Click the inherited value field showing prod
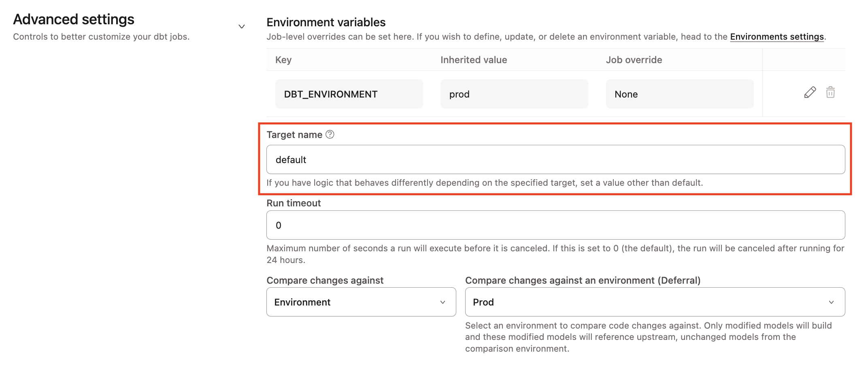This screenshot has width=868, height=365. (514, 93)
